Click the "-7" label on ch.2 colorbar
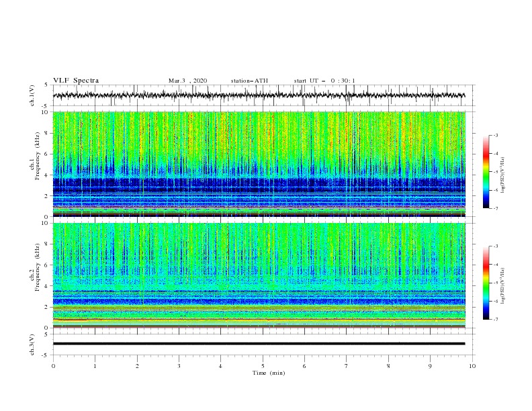Screen dimensions: 532x411 (x=495, y=320)
